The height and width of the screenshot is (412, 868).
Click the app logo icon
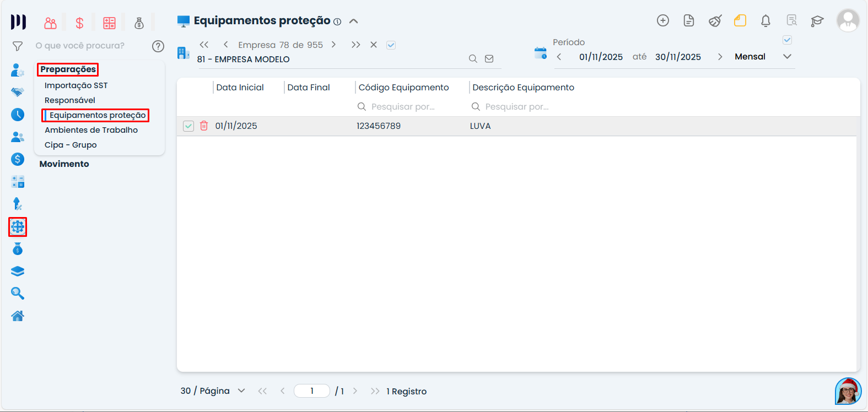[x=18, y=22]
